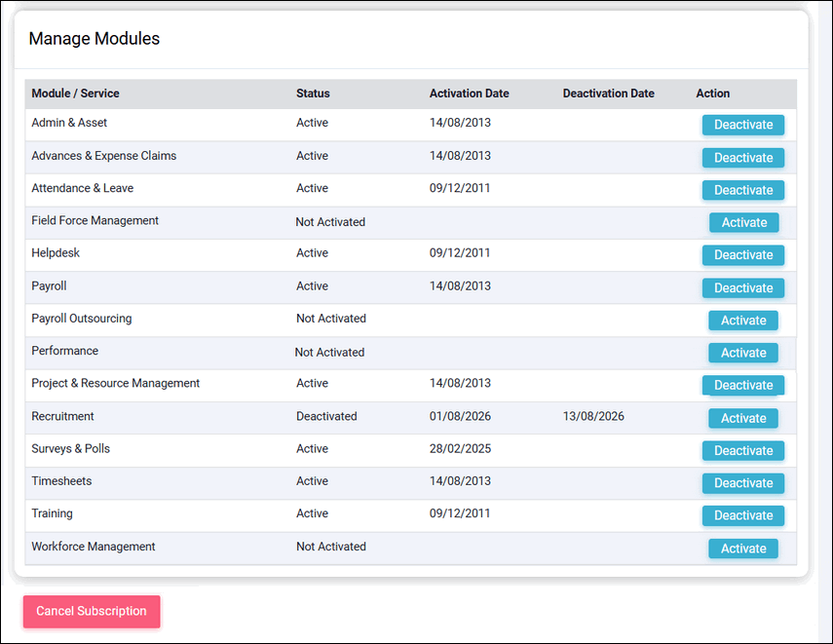Activate the Workforce Management module
The height and width of the screenshot is (644, 833).
coord(743,549)
